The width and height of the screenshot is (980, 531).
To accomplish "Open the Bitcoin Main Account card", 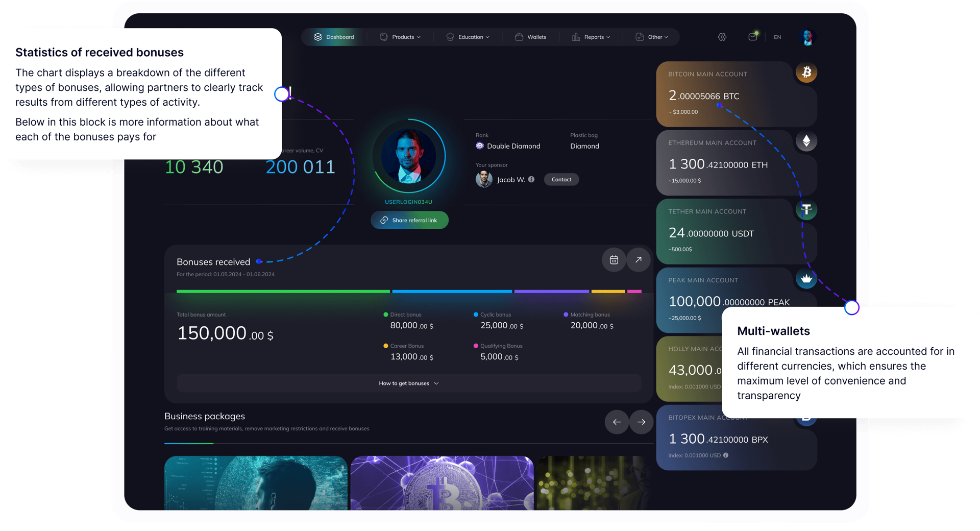I will pos(736,94).
